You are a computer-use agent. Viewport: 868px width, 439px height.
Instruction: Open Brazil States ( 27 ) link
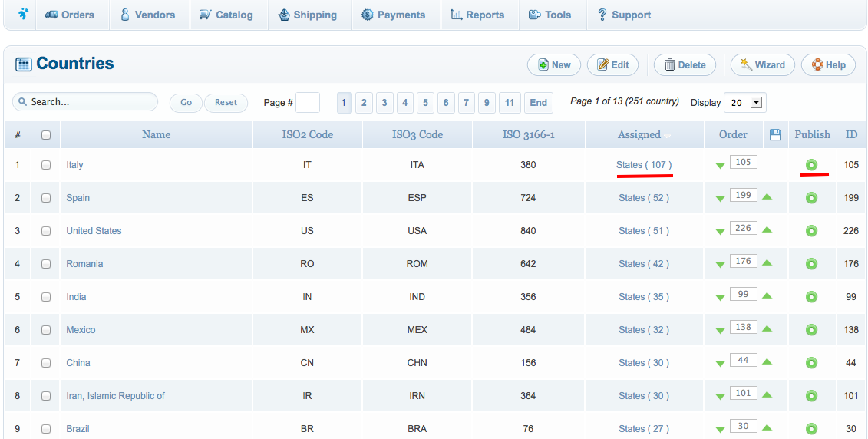pos(644,429)
